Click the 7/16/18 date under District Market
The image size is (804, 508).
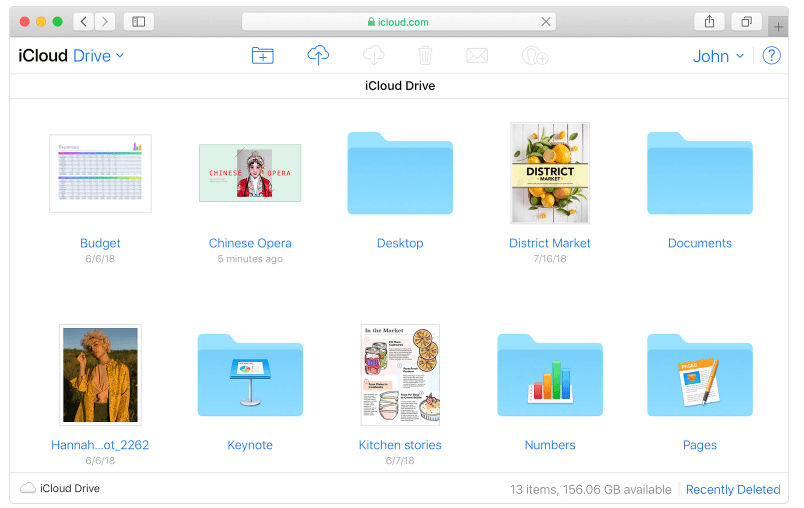point(550,259)
